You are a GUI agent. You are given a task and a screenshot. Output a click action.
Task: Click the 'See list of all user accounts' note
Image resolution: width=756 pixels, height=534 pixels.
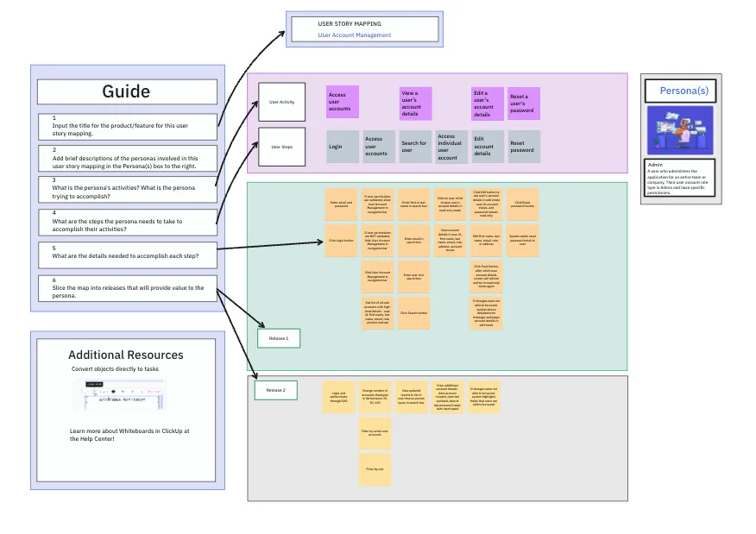[377, 313]
